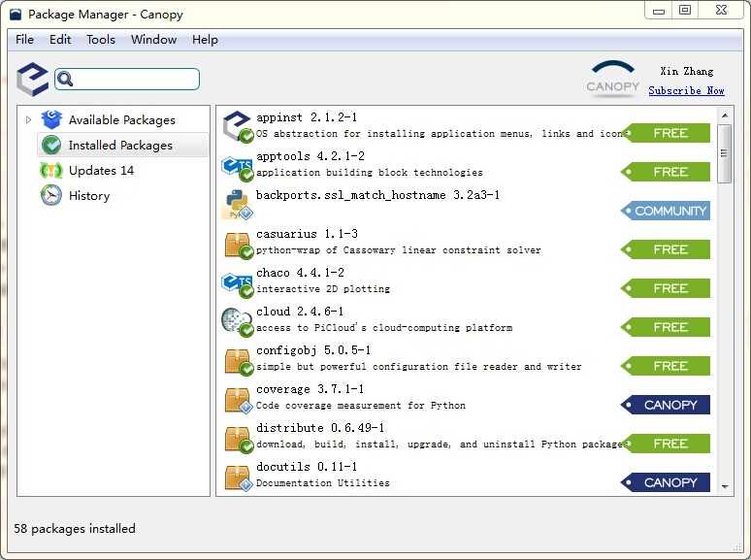Open the Help menu
751x560 pixels.
tap(205, 39)
